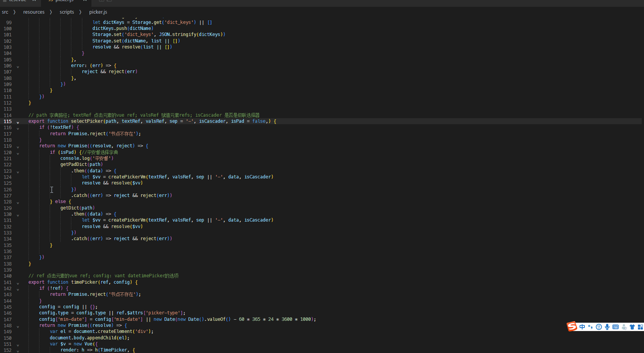The image size is (644, 353).
Task: Click the false default value on line 115
Action: coord(259,121)
